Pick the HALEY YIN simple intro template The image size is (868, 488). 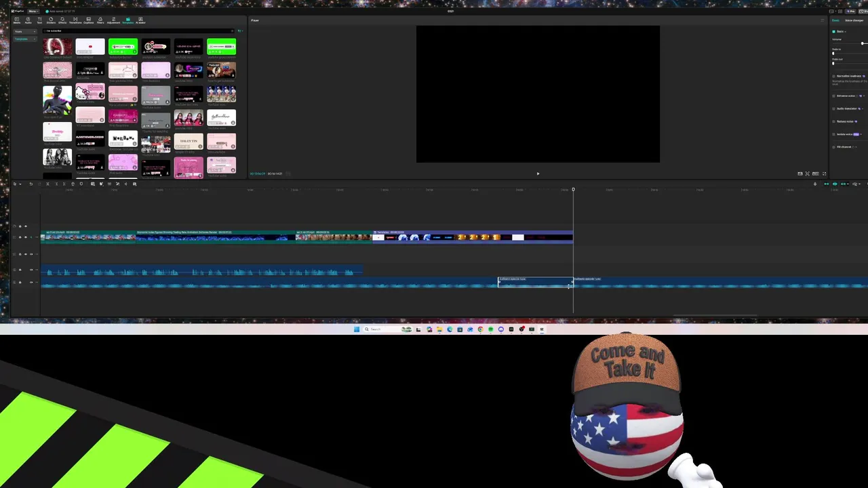pyautogui.click(x=189, y=142)
